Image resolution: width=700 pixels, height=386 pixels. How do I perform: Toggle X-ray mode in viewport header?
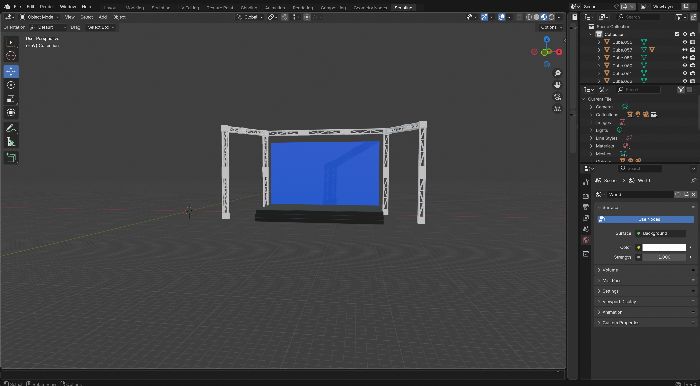(519, 17)
